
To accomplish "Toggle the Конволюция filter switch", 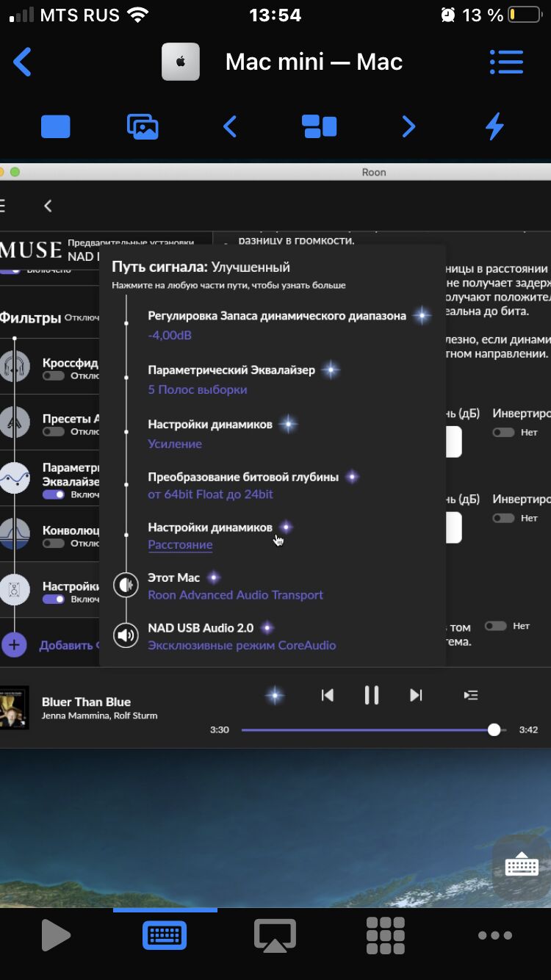I will click(x=54, y=544).
